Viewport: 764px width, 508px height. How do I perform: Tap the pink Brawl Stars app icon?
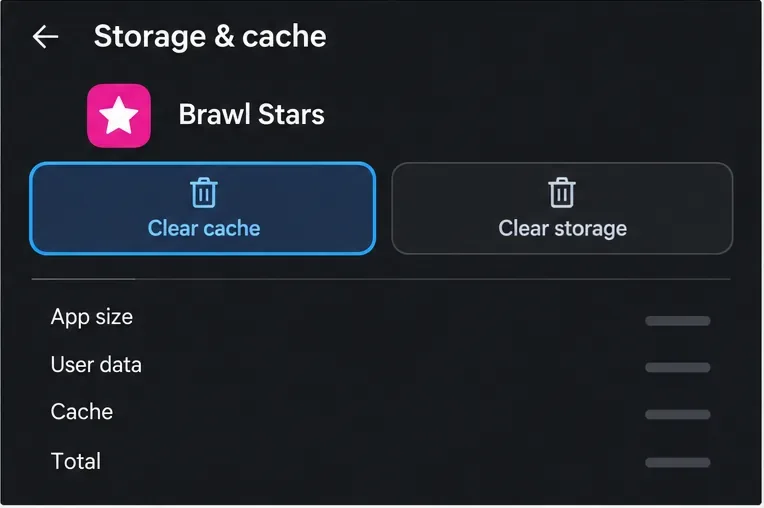point(119,115)
